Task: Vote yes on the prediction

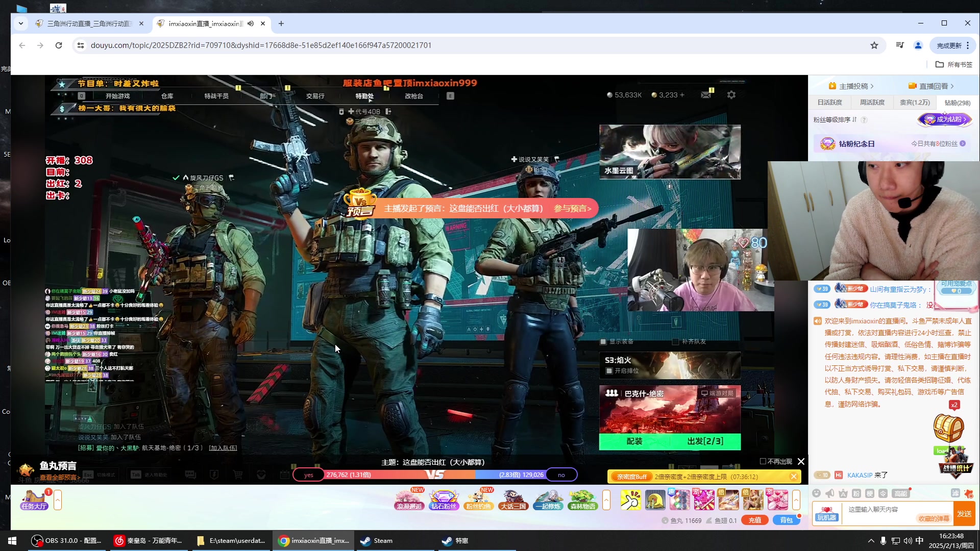Action: (309, 475)
